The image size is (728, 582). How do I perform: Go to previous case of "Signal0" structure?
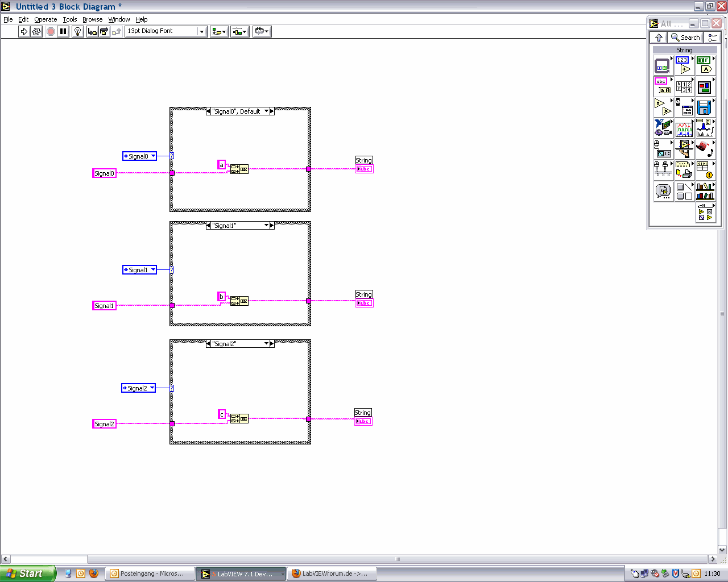(208, 111)
